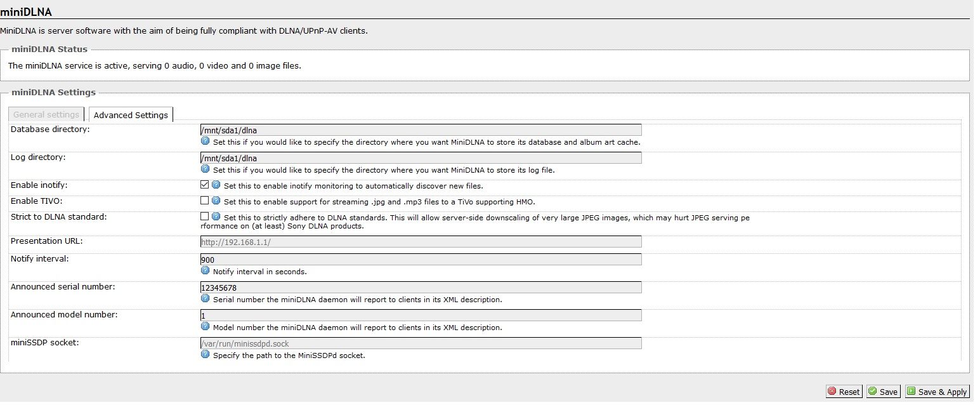Click the Save & Apply button
980x405 pixels.
tap(937, 392)
